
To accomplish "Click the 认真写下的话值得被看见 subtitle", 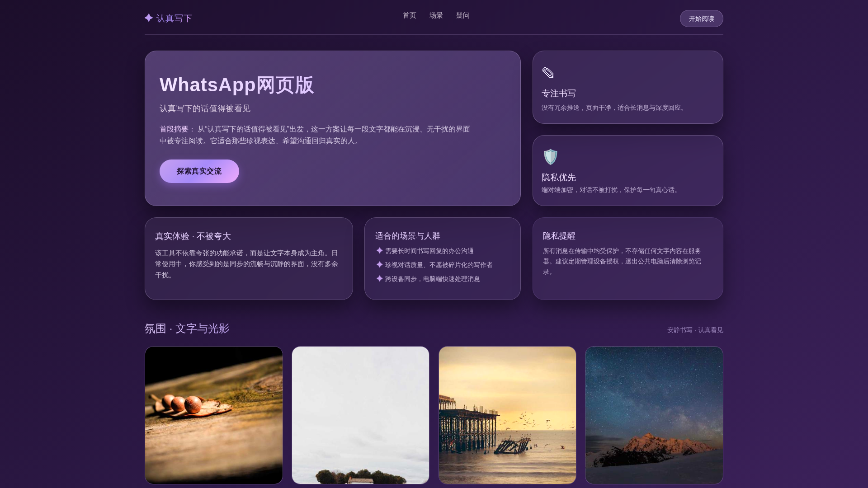I will [x=205, y=108].
